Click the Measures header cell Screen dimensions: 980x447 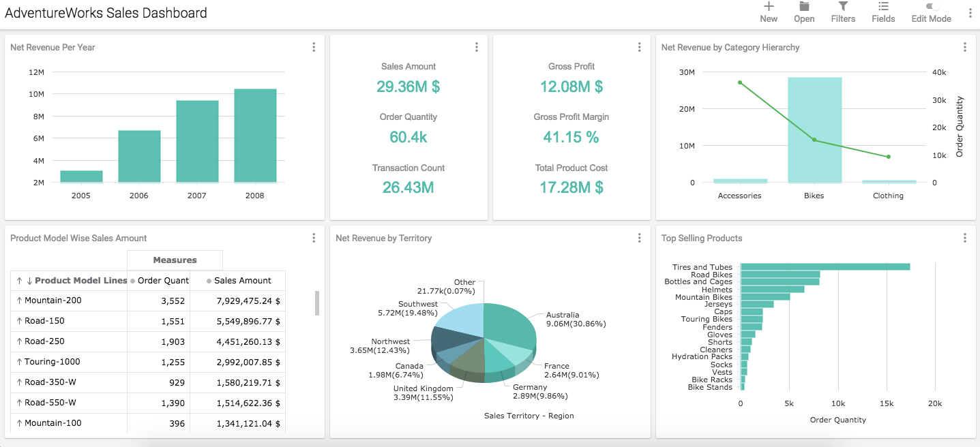tap(175, 260)
